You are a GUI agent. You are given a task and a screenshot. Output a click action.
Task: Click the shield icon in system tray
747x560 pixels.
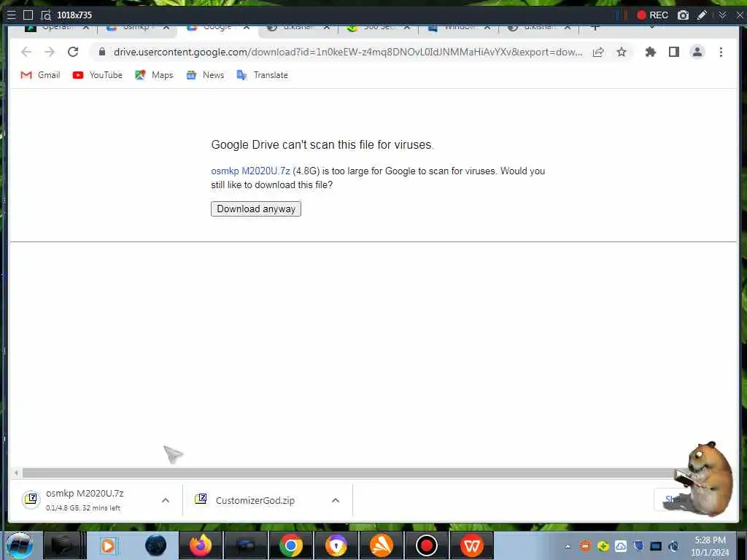pos(638,546)
